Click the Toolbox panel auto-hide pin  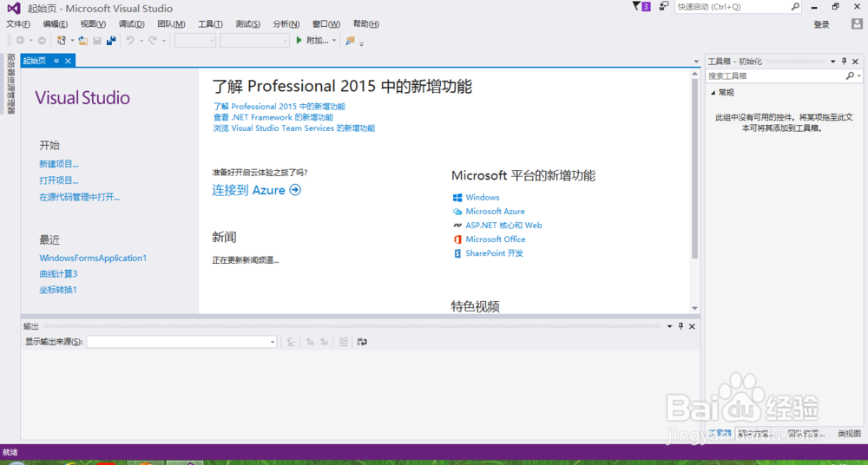click(845, 62)
